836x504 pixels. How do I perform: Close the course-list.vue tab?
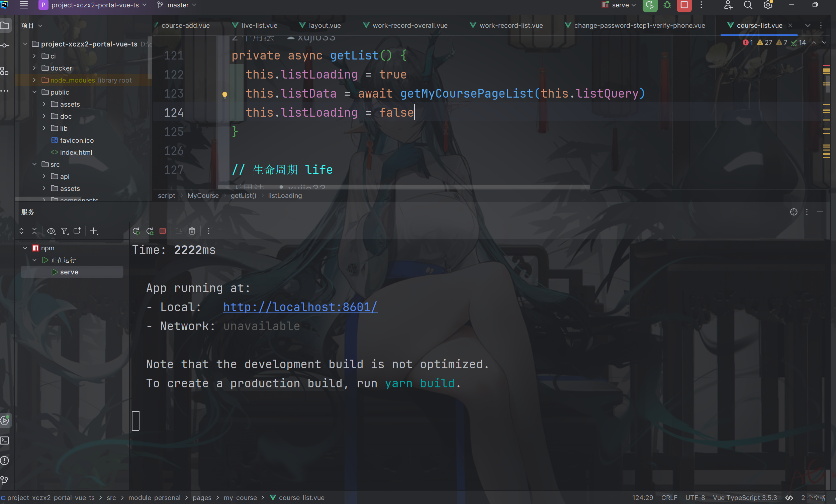(790, 26)
